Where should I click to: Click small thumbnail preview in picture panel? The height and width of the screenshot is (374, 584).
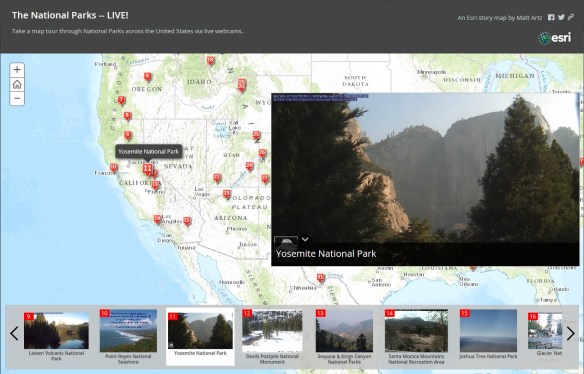286,243
